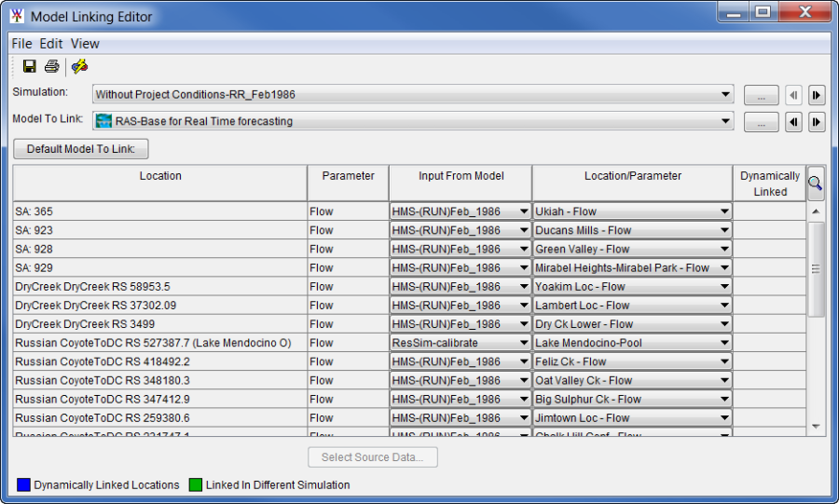The image size is (839, 504).
Task: Select DryCreek DryCreek RS 37302.09 row
Action: pos(160,306)
